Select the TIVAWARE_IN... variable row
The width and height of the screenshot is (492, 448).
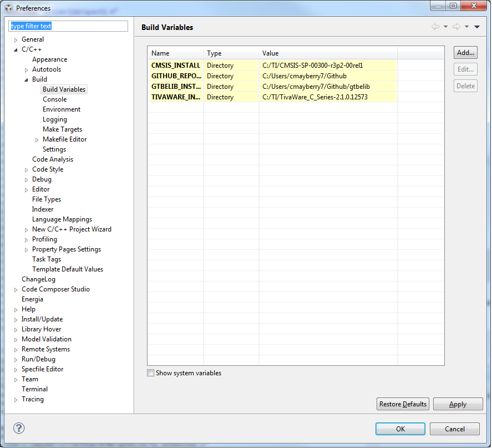(272, 97)
